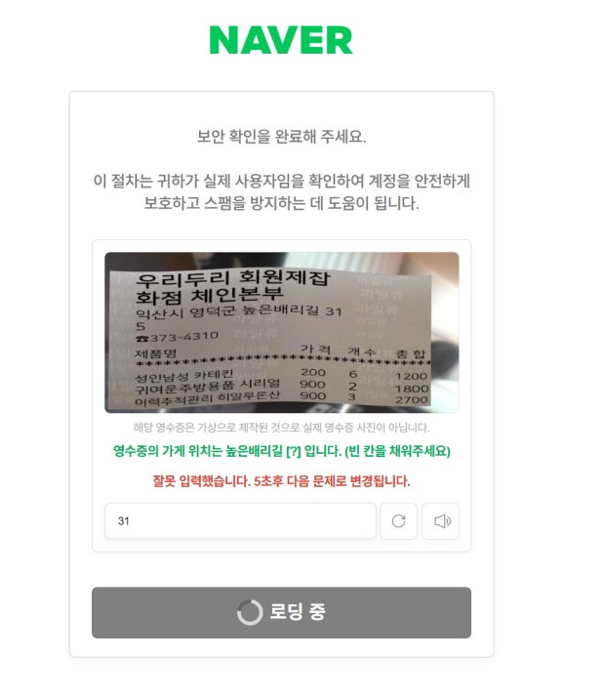Click the 총합 column header on the receipt
The height and width of the screenshot is (700, 605).
pos(411,355)
